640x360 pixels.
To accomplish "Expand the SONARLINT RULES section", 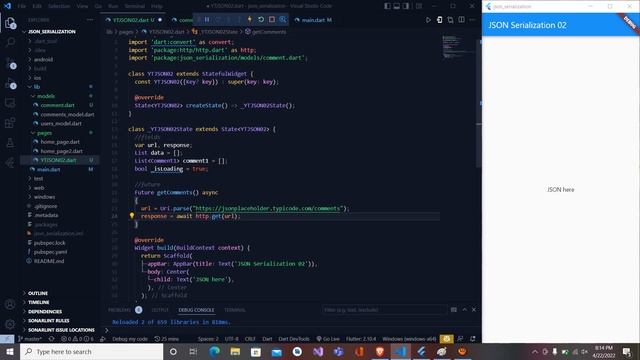I will 49,320.
